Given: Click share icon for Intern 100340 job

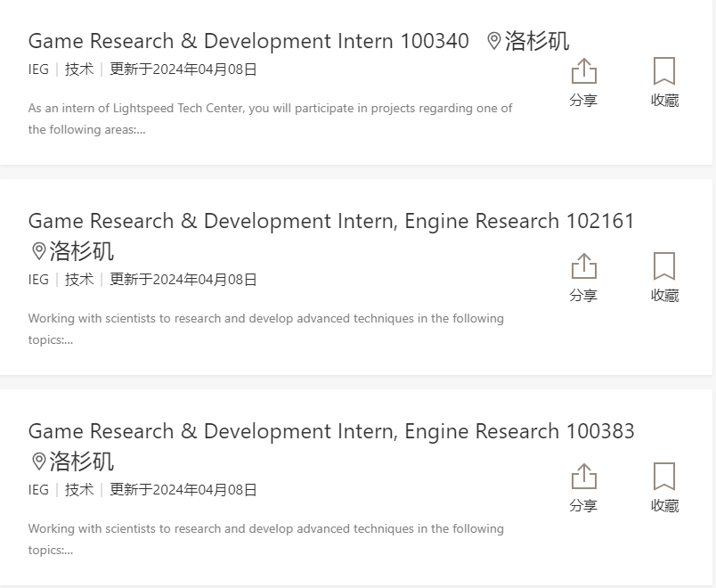Looking at the screenshot, I should coord(584,70).
